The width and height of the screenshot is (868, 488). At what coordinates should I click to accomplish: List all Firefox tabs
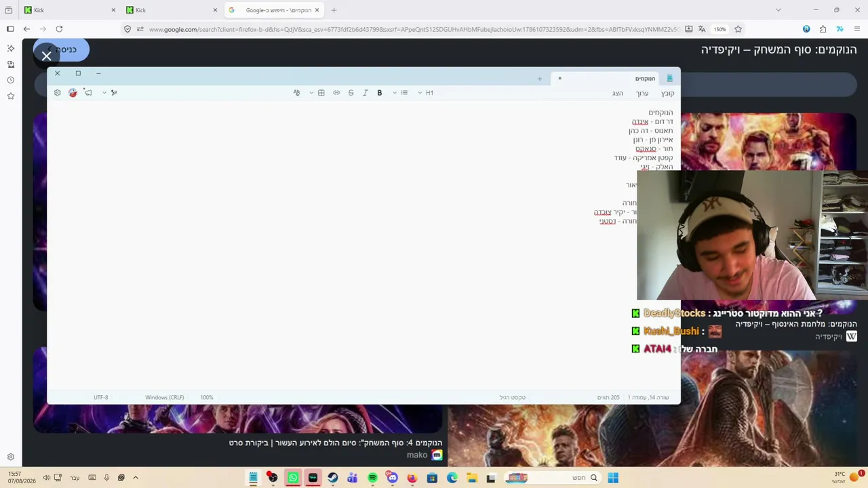click(778, 10)
